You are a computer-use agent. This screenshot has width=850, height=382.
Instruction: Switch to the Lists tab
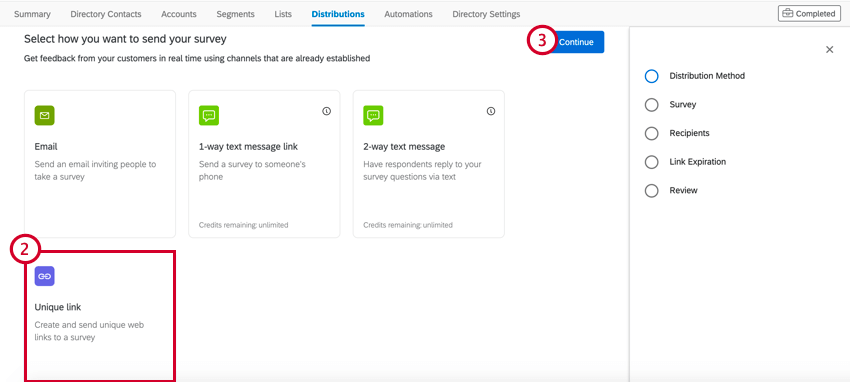[283, 14]
